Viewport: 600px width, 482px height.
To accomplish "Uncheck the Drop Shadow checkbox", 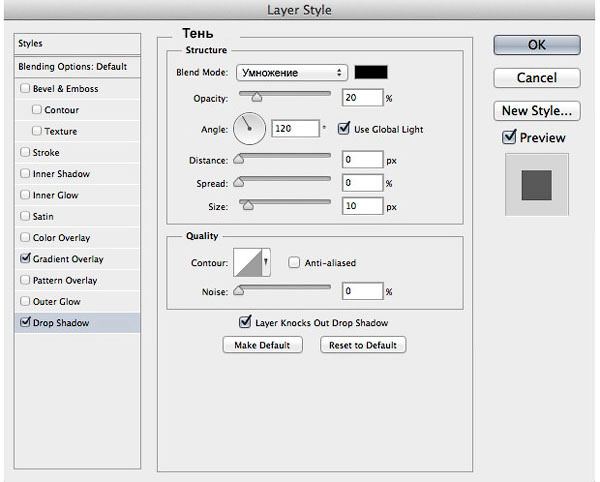I will point(25,322).
